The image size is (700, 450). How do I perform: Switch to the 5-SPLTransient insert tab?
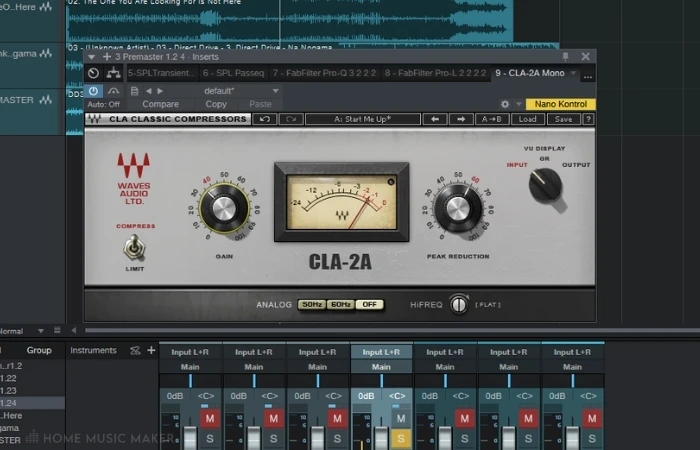[x=161, y=73]
